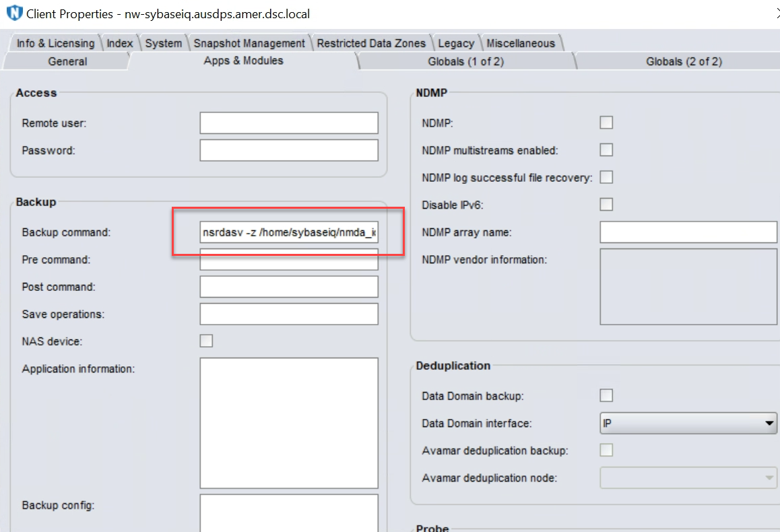Mark the client as a NAS device
The image size is (780, 532).
(206, 340)
